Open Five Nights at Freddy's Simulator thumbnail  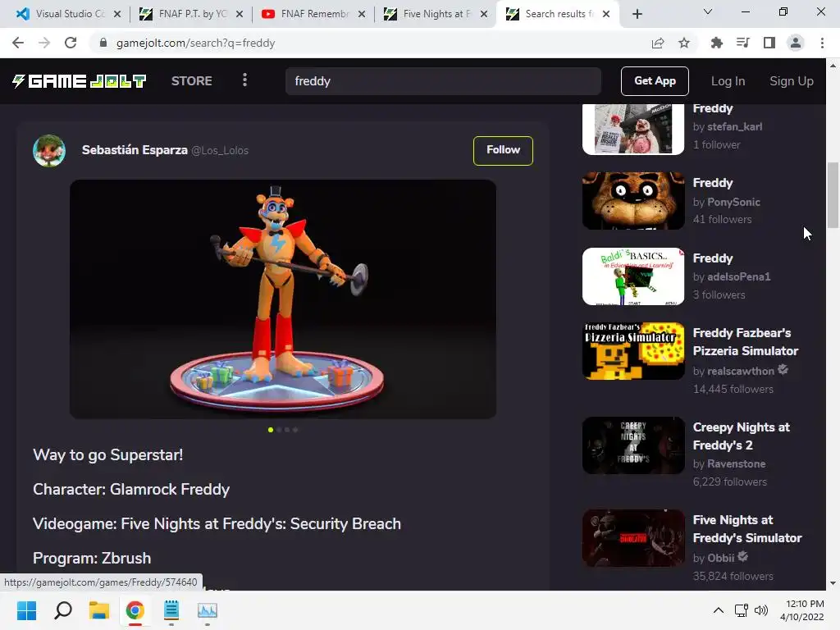click(633, 538)
